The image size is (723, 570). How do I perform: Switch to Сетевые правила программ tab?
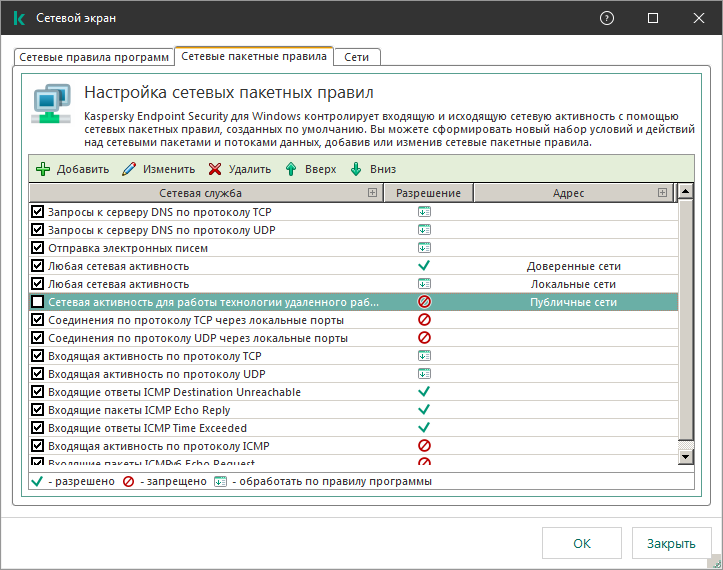(94, 58)
